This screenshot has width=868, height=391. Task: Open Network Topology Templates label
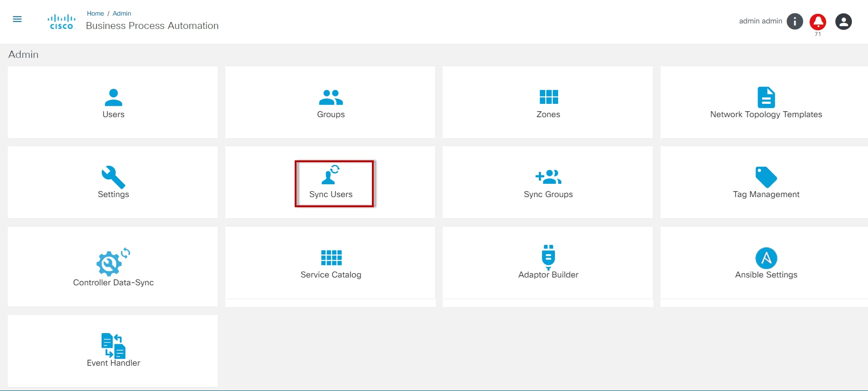tap(766, 114)
